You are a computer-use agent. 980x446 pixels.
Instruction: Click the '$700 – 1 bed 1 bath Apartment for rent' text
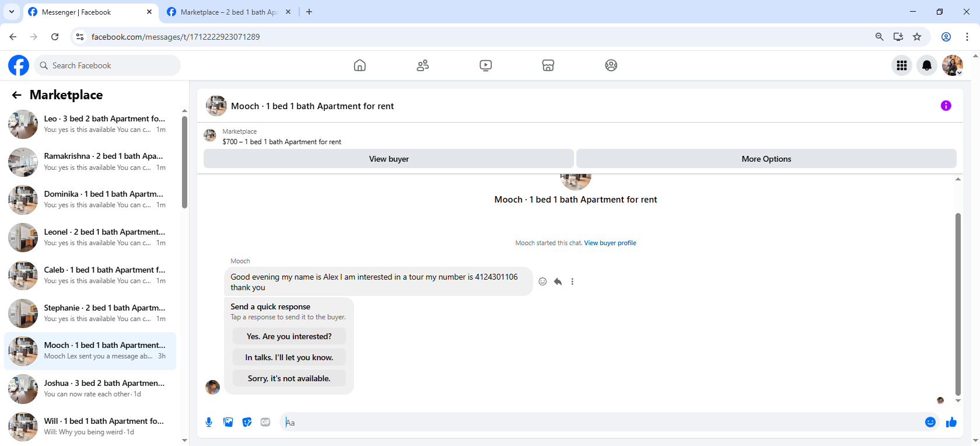coord(282,142)
